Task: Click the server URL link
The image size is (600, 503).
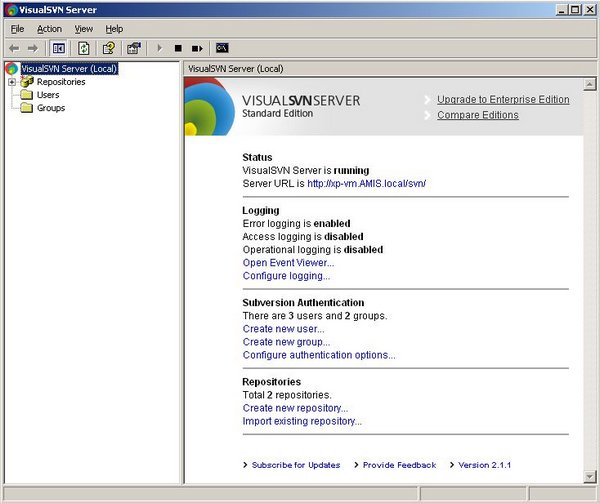Action: point(367,184)
